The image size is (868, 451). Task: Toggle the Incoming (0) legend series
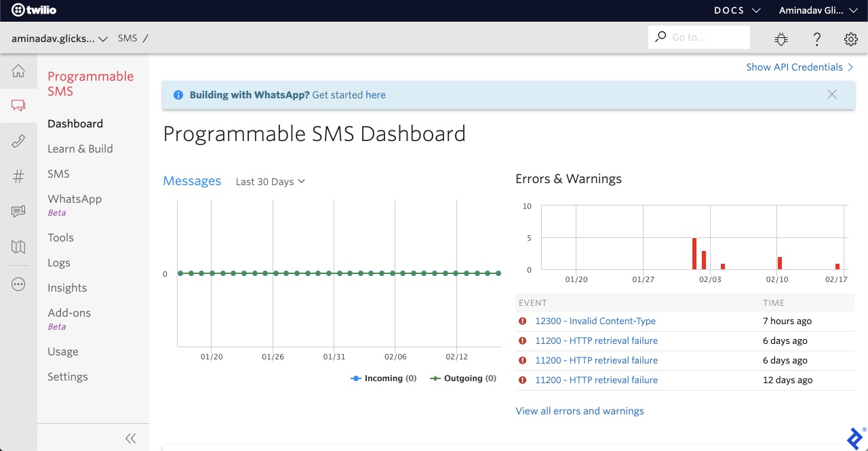coord(384,378)
